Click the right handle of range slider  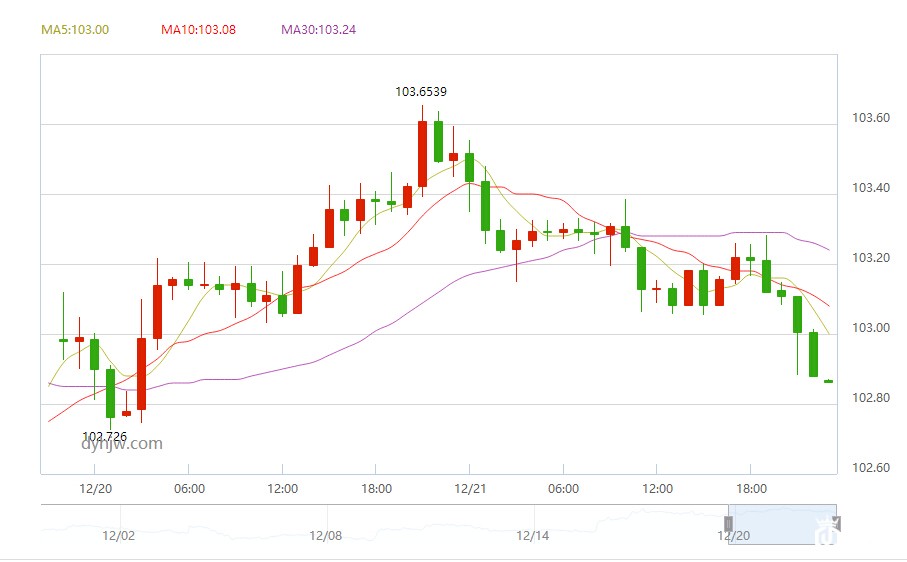tap(838, 524)
